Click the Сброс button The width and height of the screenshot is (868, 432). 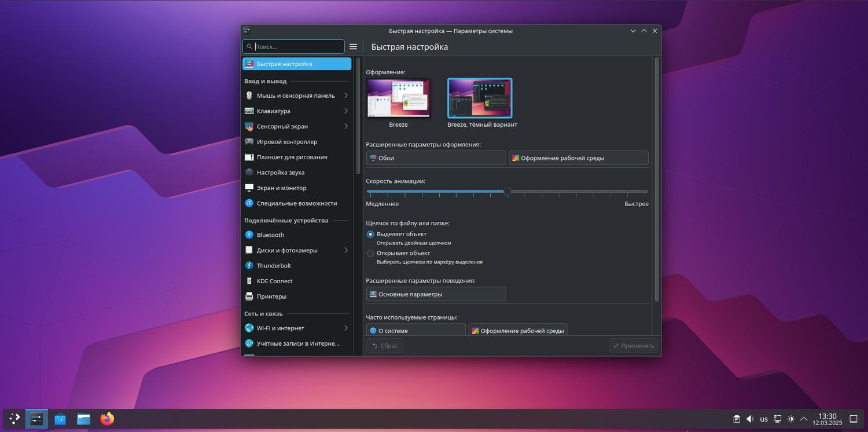(x=385, y=346)
